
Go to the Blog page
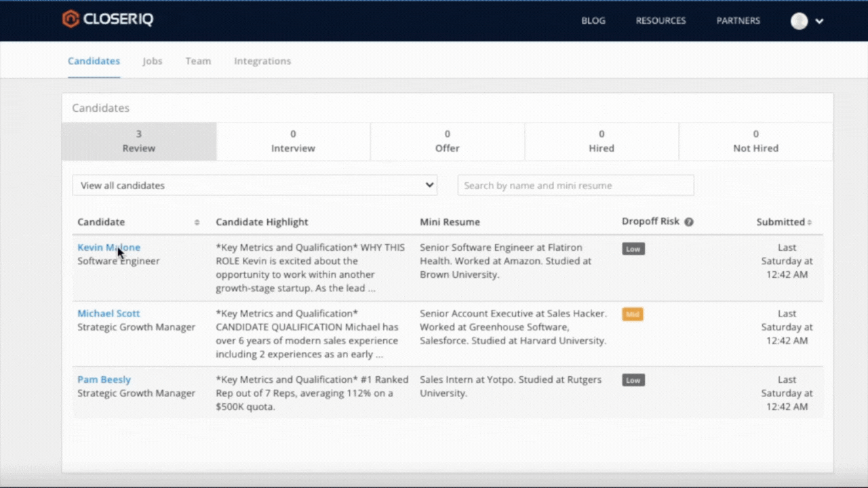(593, 21)
